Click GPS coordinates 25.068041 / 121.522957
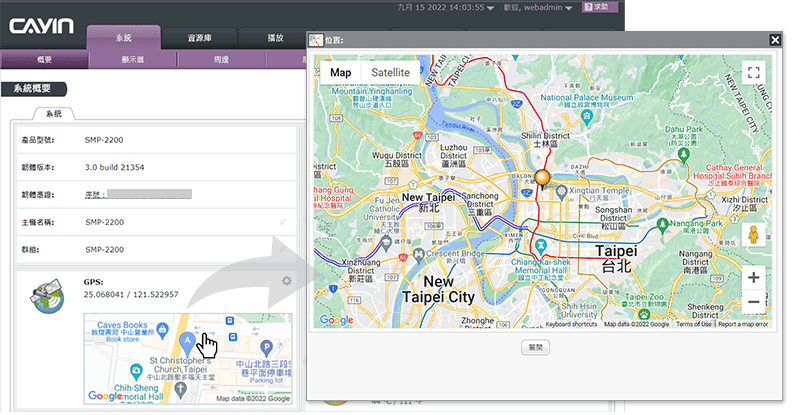This screenshot has width=800, height=415. (x=131, y=295)
